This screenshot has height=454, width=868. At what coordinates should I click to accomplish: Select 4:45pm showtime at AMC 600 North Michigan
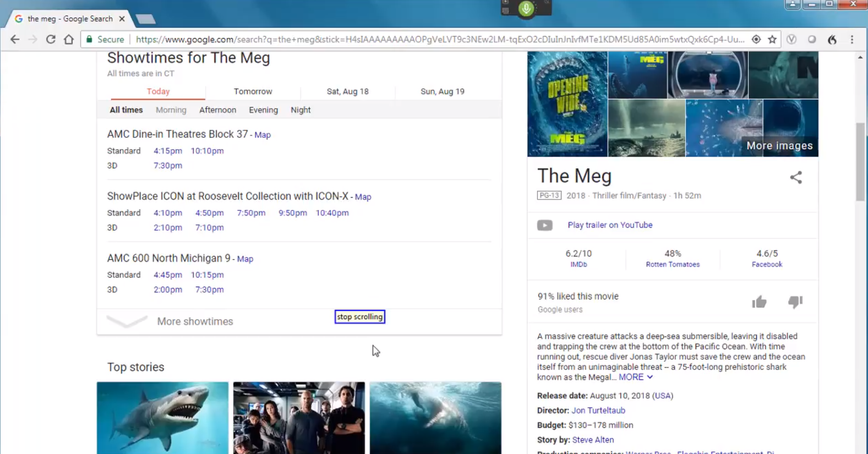(167, 275)
